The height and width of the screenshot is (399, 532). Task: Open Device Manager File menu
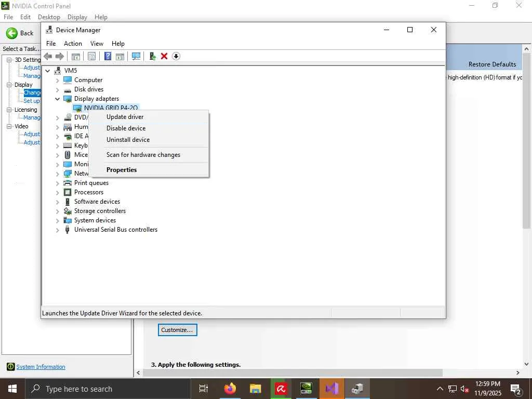[x=51, y=44]
